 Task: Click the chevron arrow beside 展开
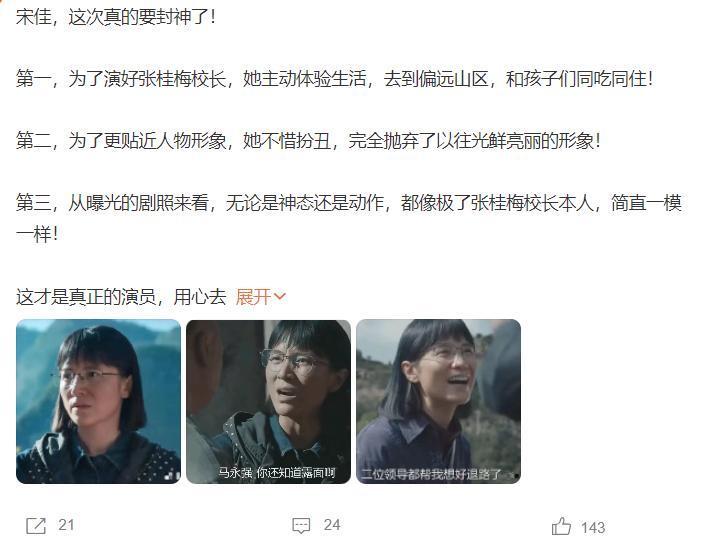[x=279, y=297]
